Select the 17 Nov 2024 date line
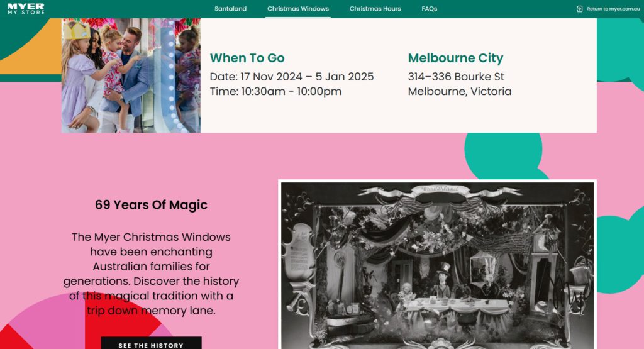The height and width of the screenshot is (349, 644). click(292, 77)
